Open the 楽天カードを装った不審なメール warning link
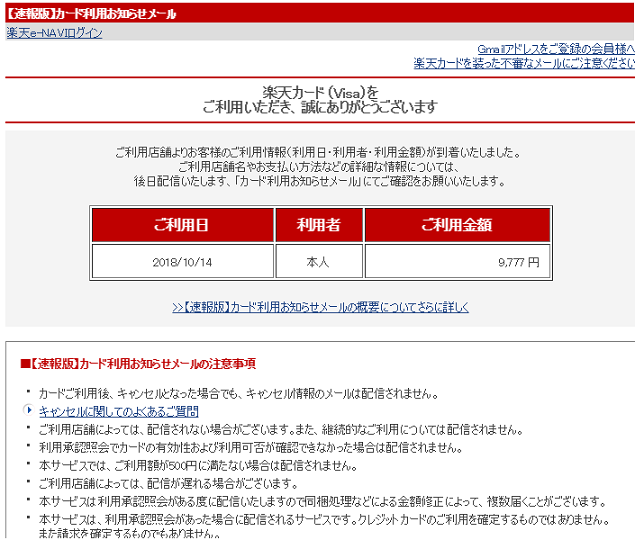This screenshot has height=540, width=635. 524,63
